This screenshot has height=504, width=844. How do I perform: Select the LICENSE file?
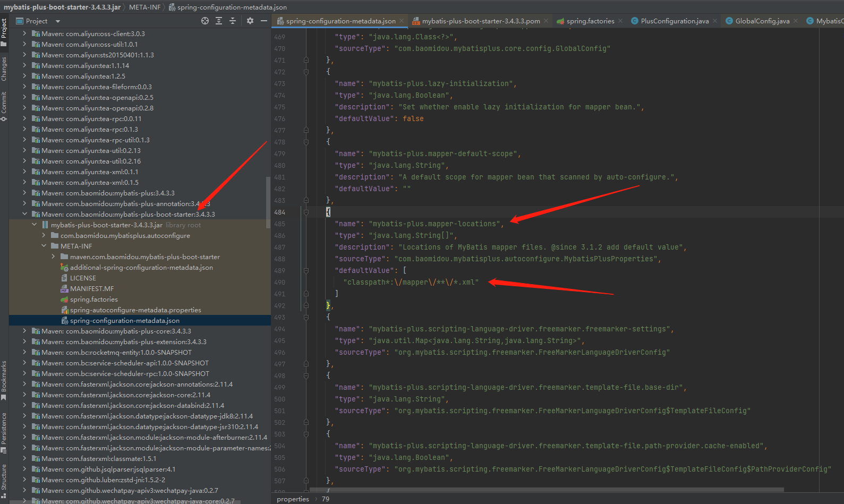[x=83, y=278]
